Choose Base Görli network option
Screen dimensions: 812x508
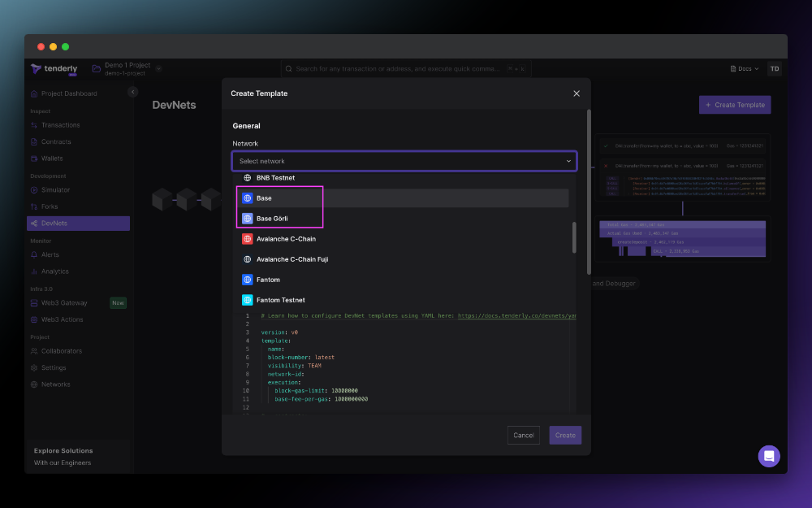[405, 218]
